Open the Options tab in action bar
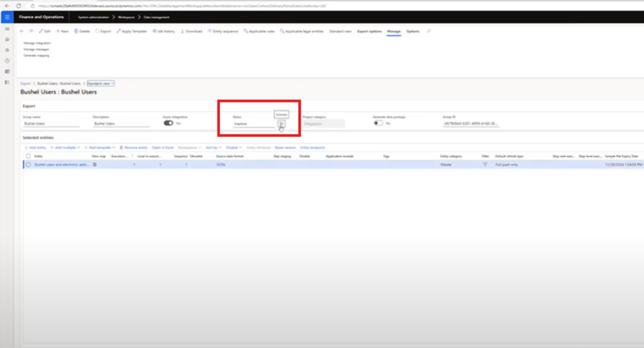 413,31
